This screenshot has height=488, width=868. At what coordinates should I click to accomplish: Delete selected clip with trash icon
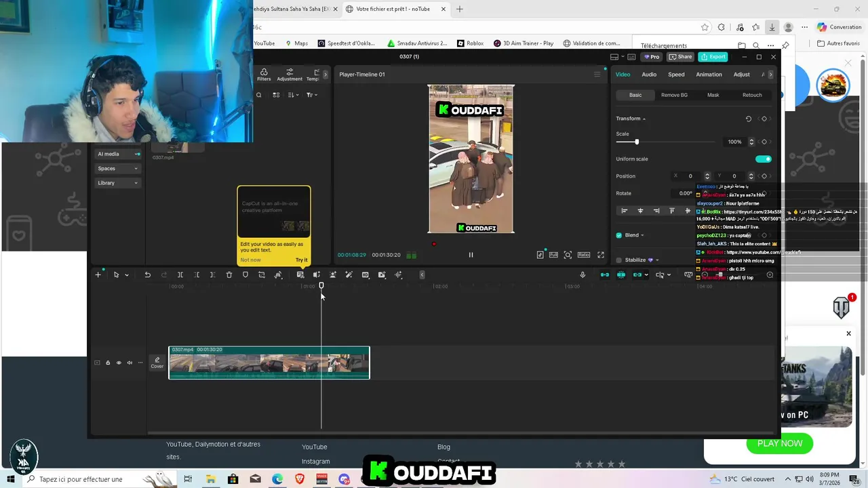[229, 274]
